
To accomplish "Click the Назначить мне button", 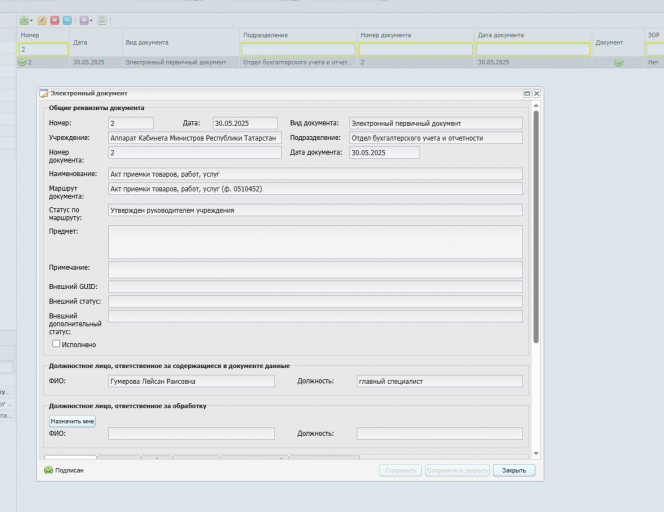I will coord(72,421).
